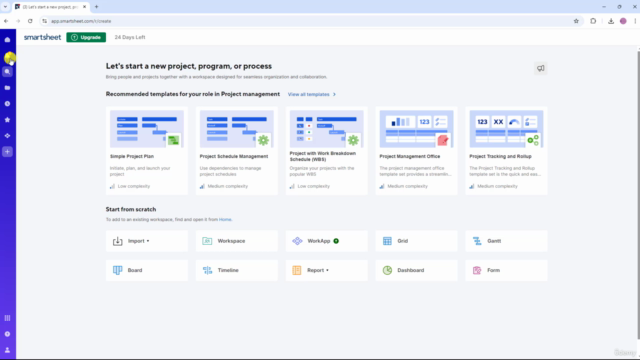Create a new Timeline
Screen dimensions: 640x360
[x=237, y=270]
